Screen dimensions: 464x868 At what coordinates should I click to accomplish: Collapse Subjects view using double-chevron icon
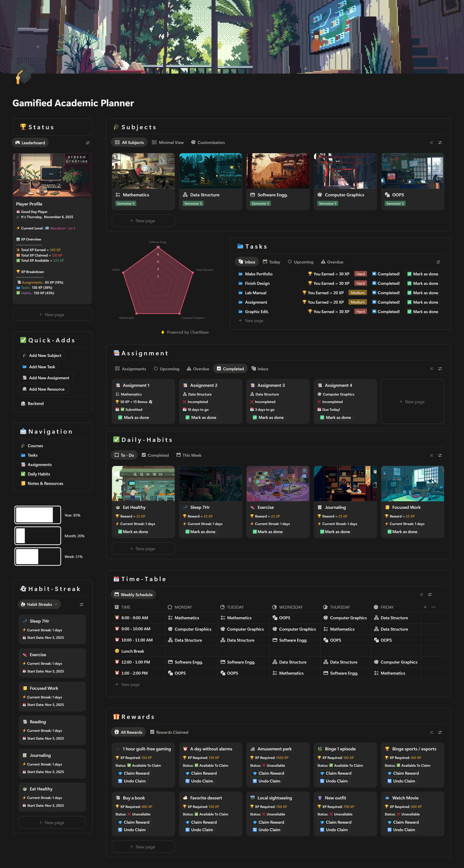[x=432, y=142]
